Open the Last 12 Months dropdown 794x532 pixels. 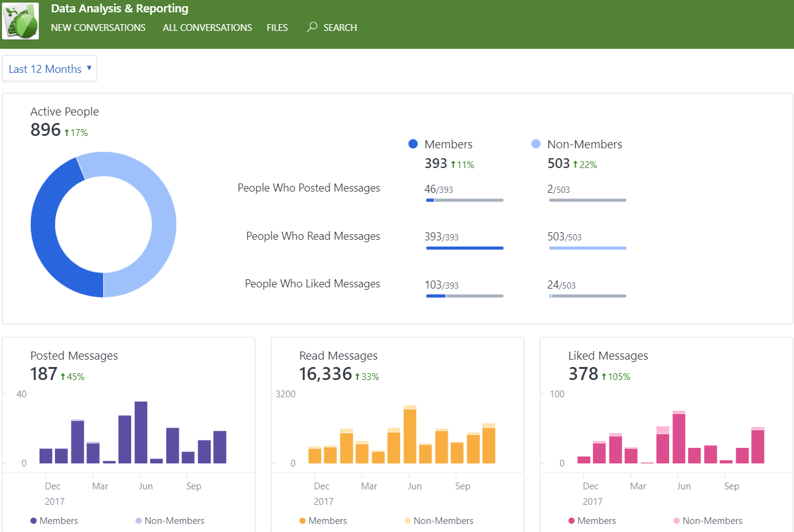(x=49, y=69)
